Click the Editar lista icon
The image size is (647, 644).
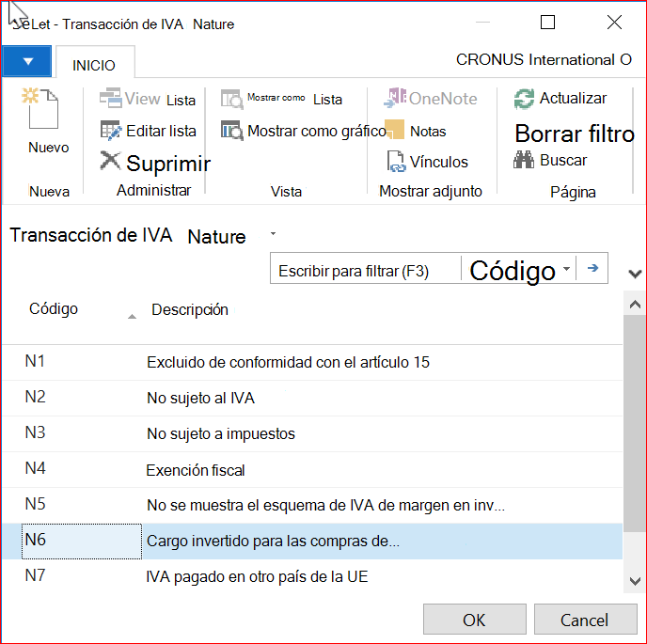111,131
